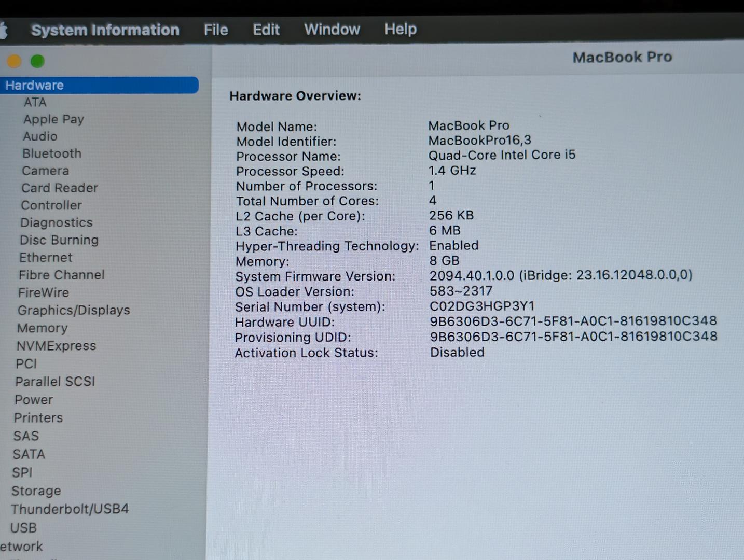Select Audio in the sidebar
Screen dimensions: 744x560
pyautogui.click(x=40, y=136)
